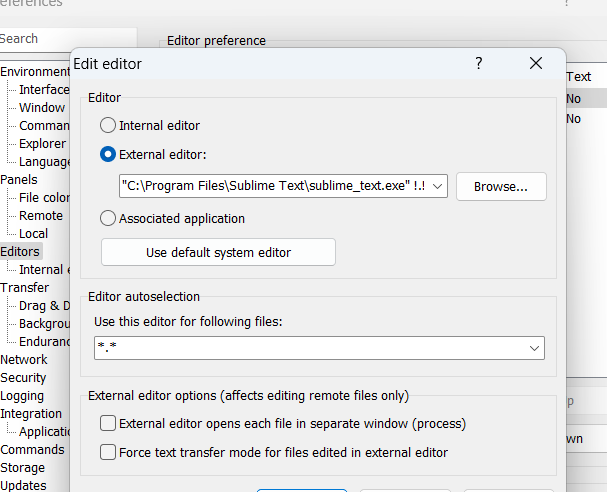Select the Internal editor radio option
This screenshot has width=607, height=492.
[108, 126]
